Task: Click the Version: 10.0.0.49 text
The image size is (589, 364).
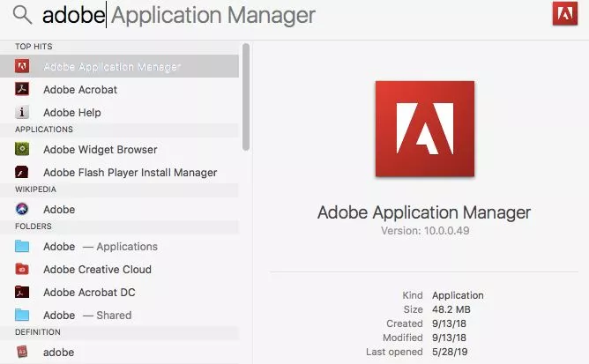Action: [425, 231]
